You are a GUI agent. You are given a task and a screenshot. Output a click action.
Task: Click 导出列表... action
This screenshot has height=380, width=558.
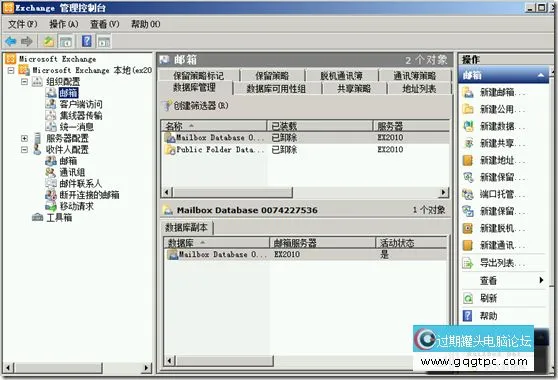coord(494,263)
